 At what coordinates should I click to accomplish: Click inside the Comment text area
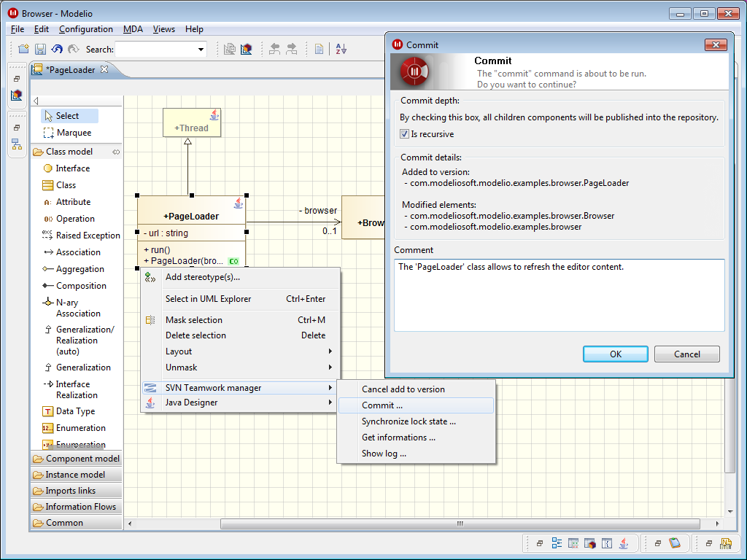tap(560, 295)
